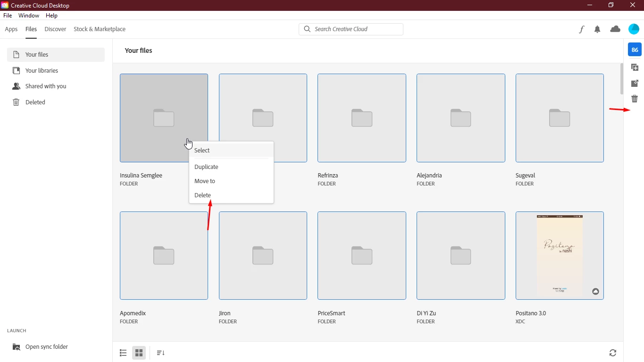
Task: Choose Move to in the context menu
Action: click(x=231, y=181)
